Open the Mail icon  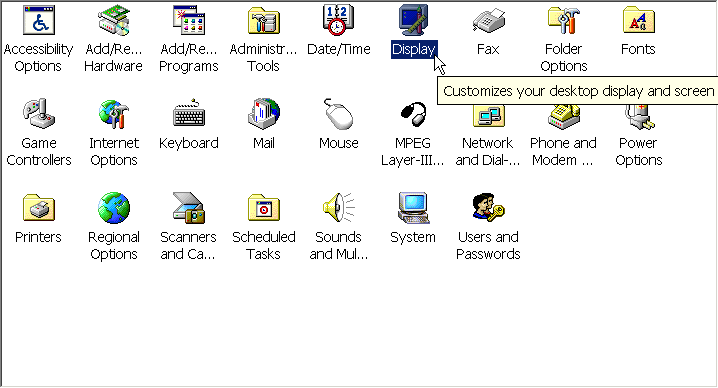pyautogui.click(x=264, y=113)
